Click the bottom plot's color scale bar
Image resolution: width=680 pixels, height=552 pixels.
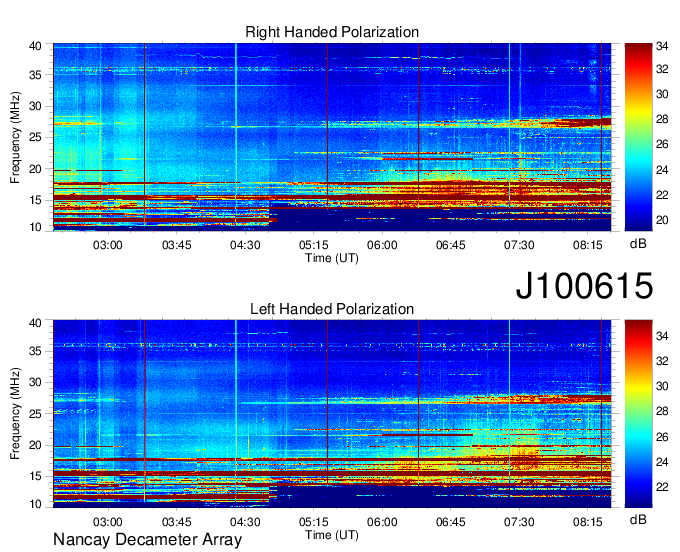pos(638,414)
